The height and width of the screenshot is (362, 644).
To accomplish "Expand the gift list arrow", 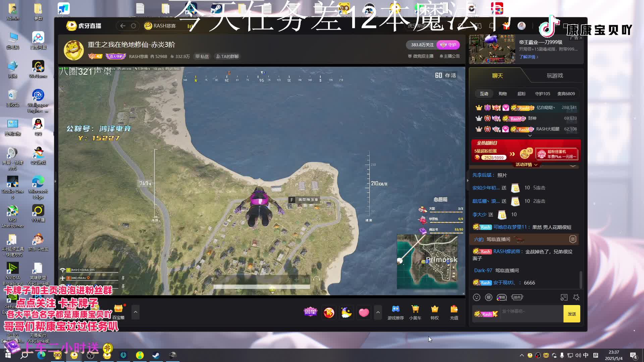I will coord(378,312).
